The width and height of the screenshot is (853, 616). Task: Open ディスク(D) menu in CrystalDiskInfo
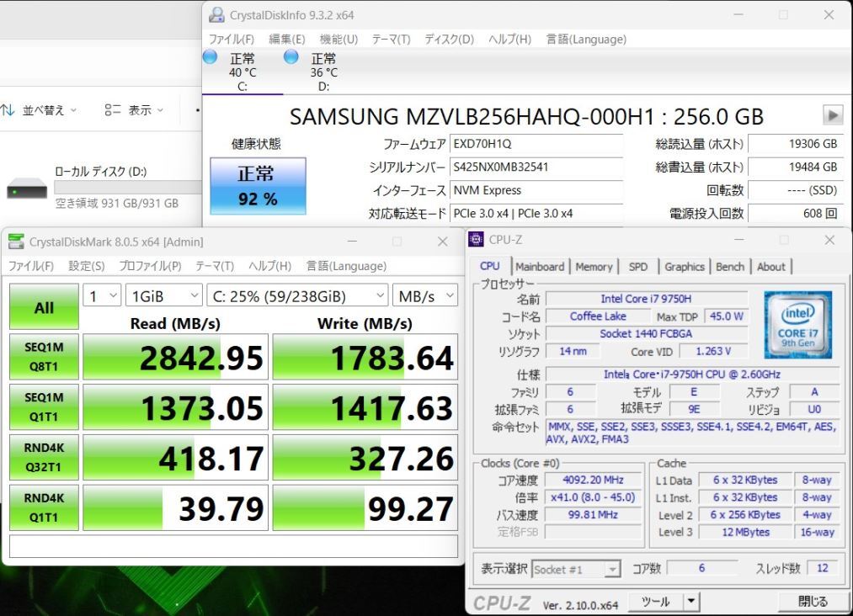449,40
